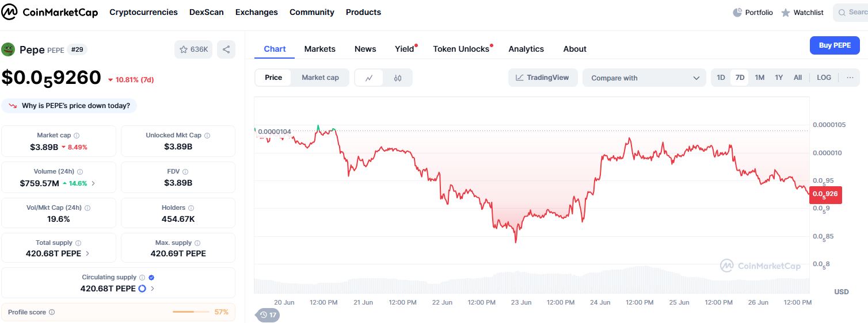Viewport: 868px width, 323px height.
Task: Open the Products menu
Action: click(363, 12)
